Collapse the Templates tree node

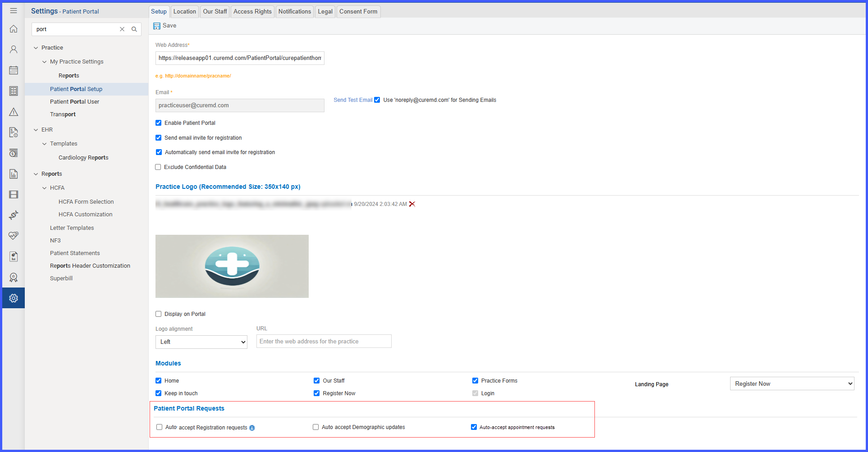coord(45,144)
